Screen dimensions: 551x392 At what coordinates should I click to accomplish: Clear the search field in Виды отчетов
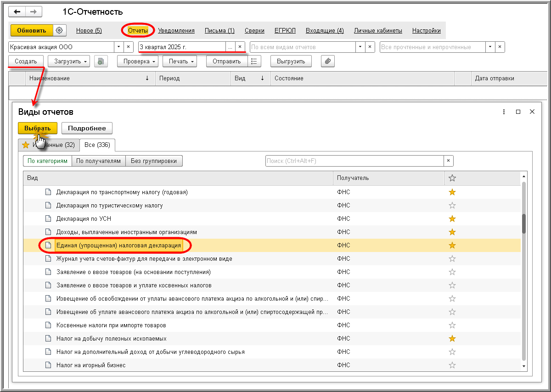(449, 161)
